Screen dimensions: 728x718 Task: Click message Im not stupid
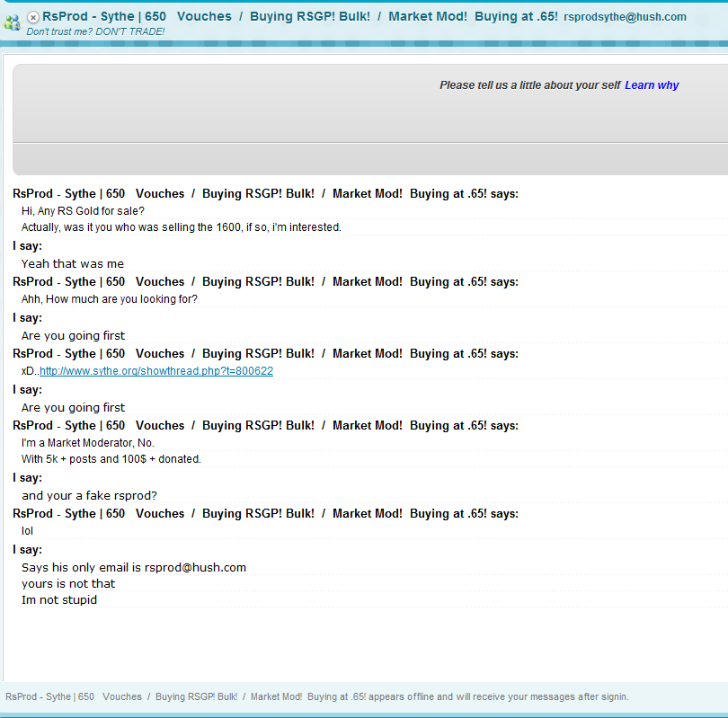pyautogui.click(x=59, y=600)
